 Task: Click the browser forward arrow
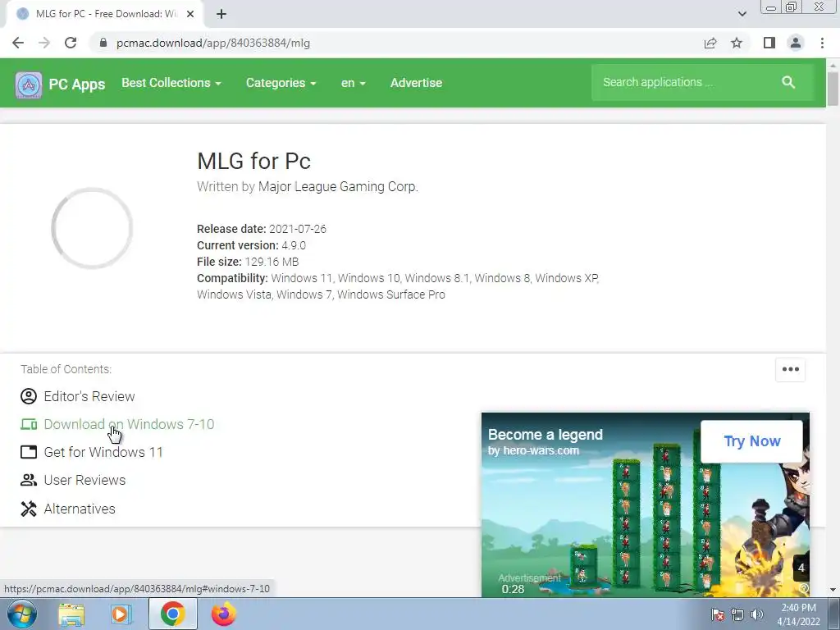44,43
